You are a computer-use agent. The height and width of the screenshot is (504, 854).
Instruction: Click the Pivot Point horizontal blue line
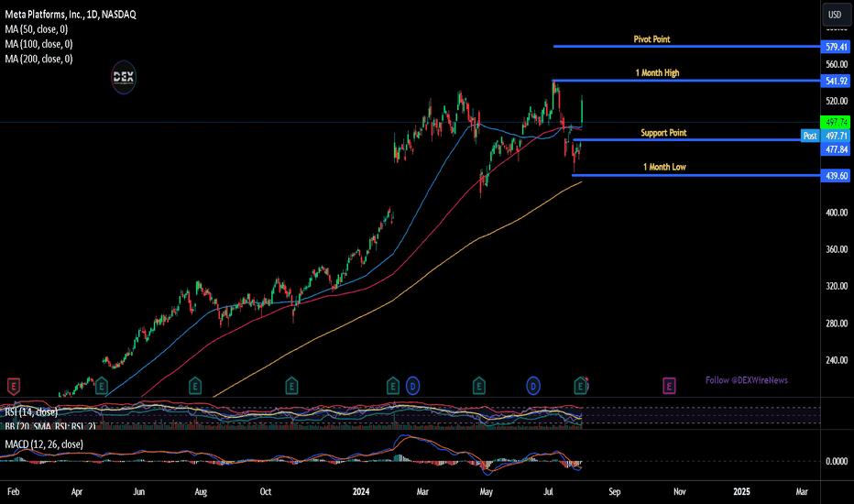coord(686,47)
